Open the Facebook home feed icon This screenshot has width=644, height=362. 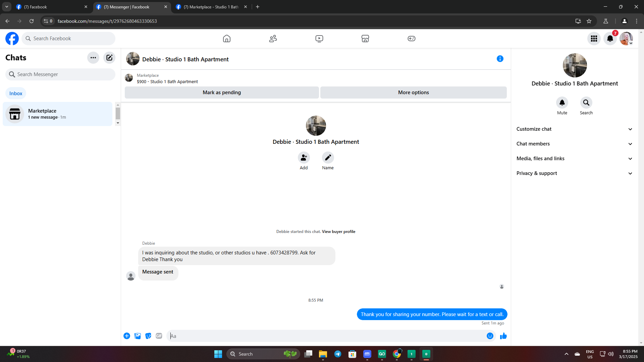coord(227,39)
